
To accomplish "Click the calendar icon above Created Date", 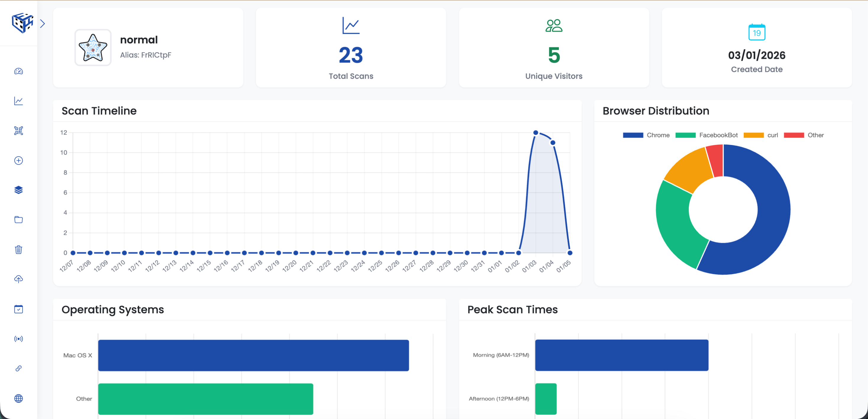I will point(756,32).
